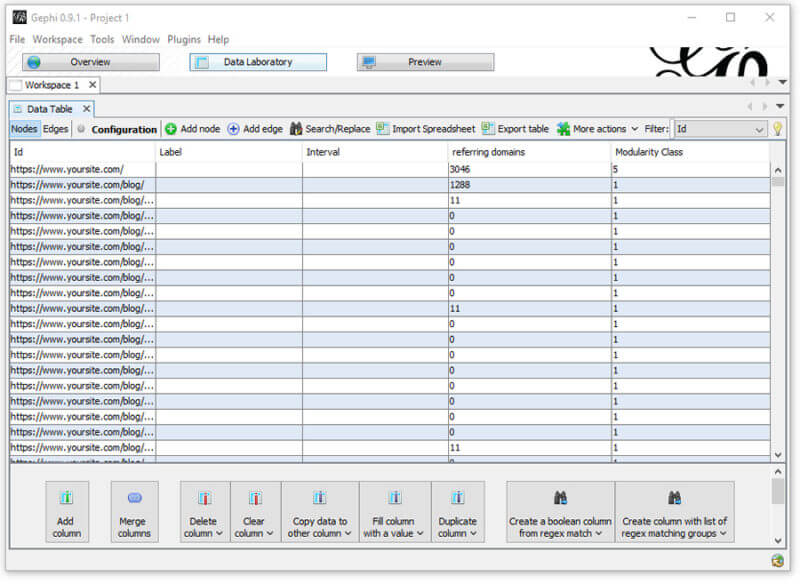This screenshot has height=584, width=800.
Task: Sort by referring domains column header
Action: pyautogui.click(x=529, y=152)
